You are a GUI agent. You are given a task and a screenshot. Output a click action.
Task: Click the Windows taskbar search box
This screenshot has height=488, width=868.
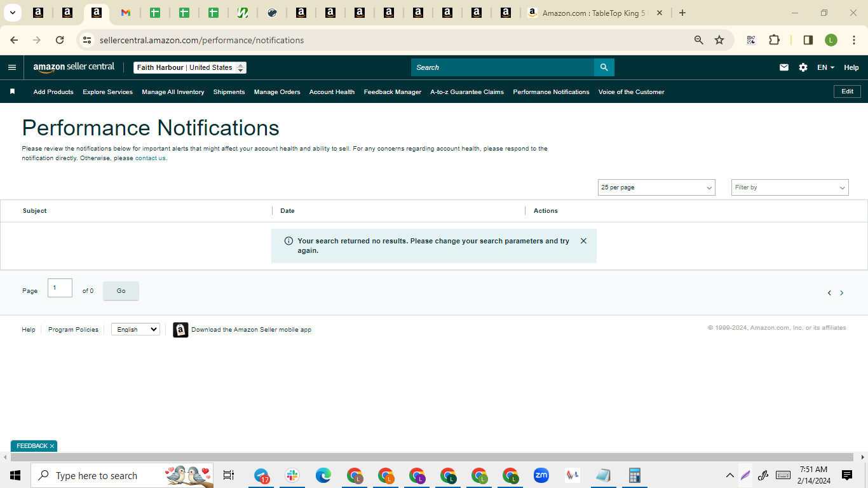coord(122,475)
